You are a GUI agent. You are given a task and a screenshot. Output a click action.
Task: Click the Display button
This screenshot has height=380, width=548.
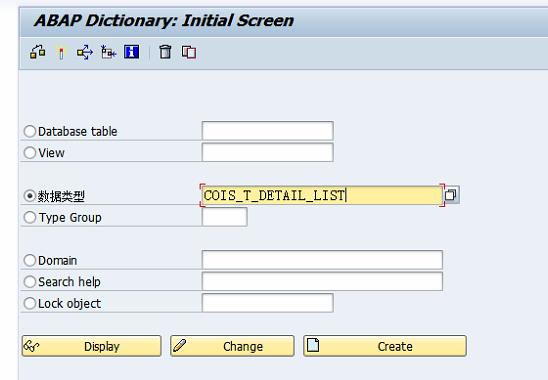click(x=92, y=346)
